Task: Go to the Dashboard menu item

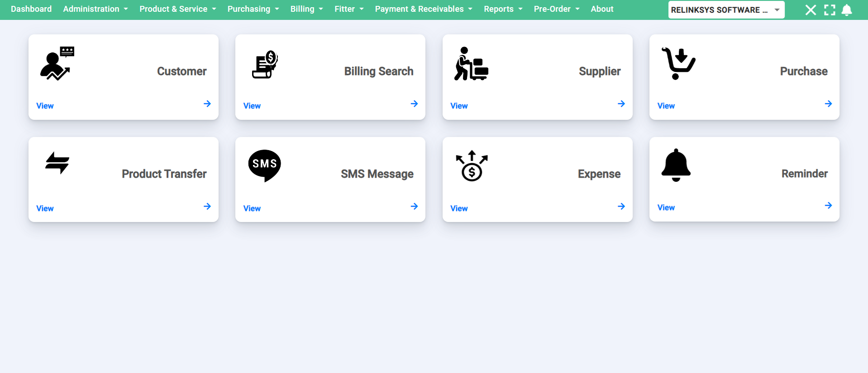Action: coord(31,9)
